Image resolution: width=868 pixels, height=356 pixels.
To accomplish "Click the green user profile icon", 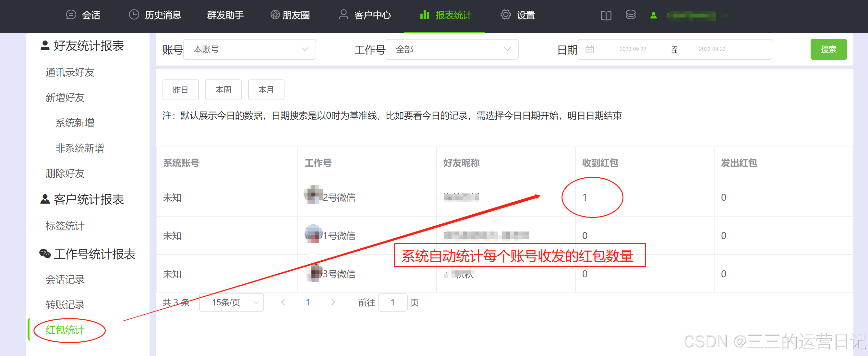I will [x=653, y=16].
